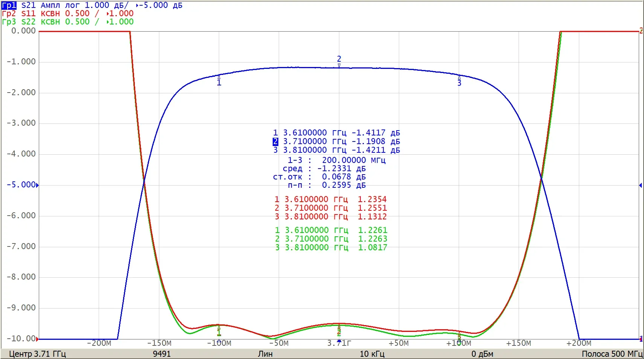This screenshot has height=359, width=644.
Task: Click the 0.000 vertical axis label
Action: [23, 31]
